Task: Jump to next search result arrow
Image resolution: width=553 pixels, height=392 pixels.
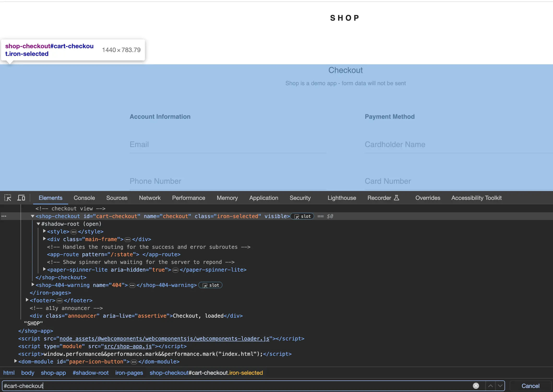Action: (500, 386)
